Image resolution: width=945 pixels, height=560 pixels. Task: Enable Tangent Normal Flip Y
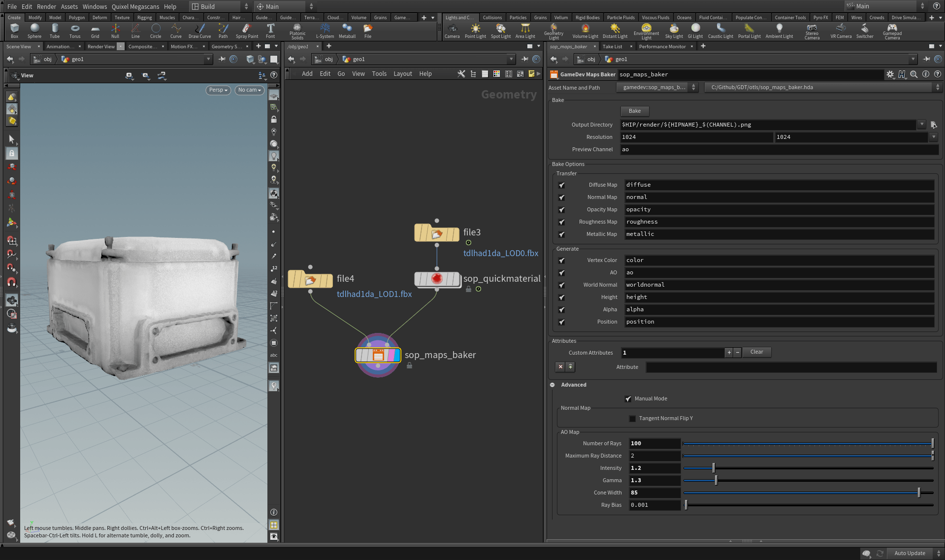point(632,418)
